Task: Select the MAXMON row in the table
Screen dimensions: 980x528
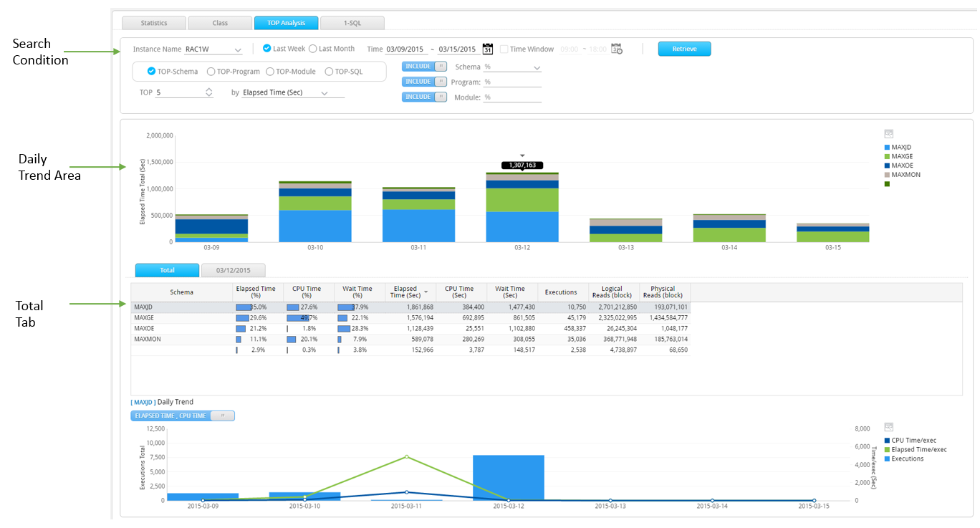Action: pyautogui.click(x=410, y=340)
